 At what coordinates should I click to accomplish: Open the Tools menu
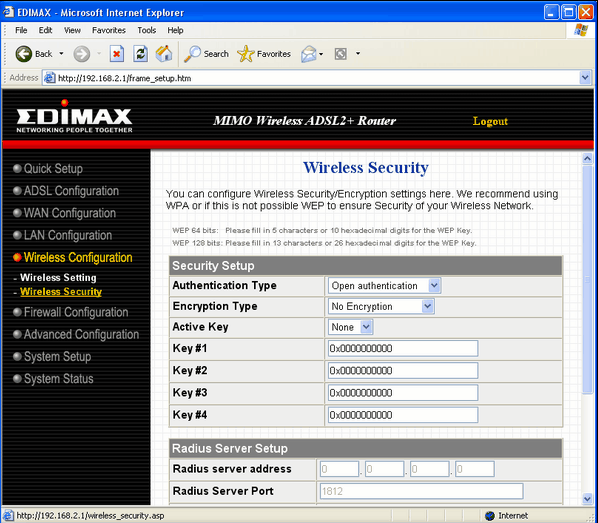pyautogui.click(x=146, y=30)
